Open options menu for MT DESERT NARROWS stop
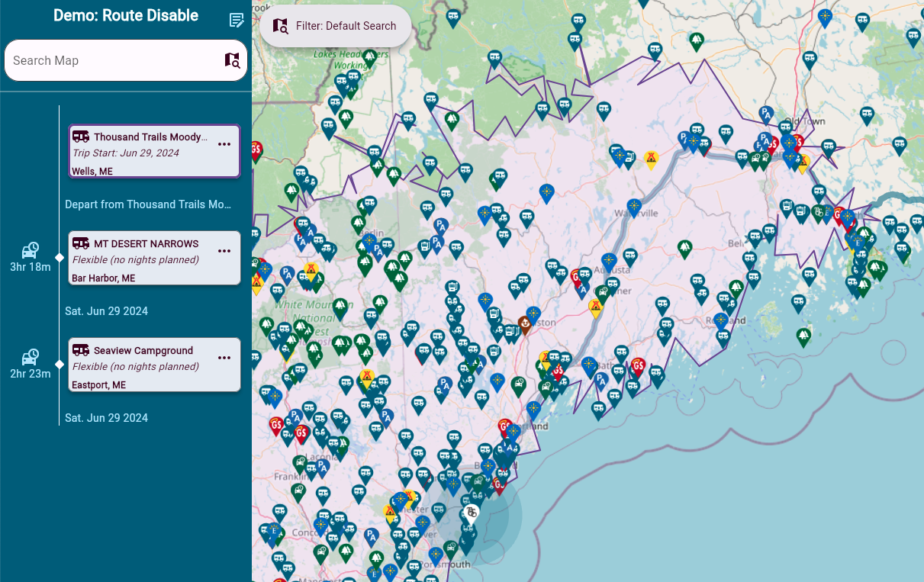This screenshot has width=924, height=582. coord(224,251)
